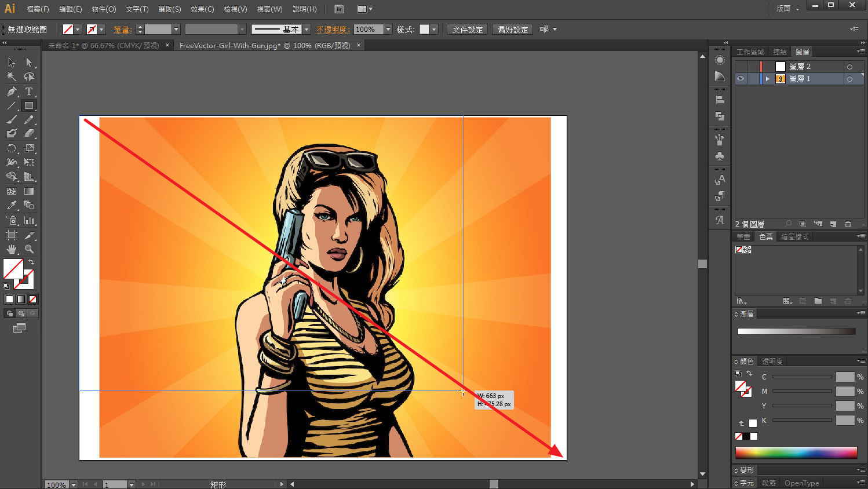Activate the Type tool
Viewport: 868px width, 489px height.
tap(29, 92)
